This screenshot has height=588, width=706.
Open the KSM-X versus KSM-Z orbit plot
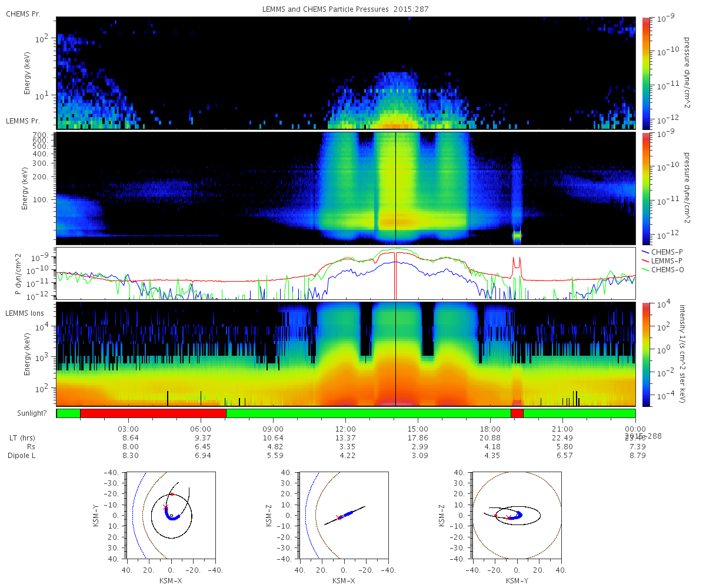click(x=343, y=515)
